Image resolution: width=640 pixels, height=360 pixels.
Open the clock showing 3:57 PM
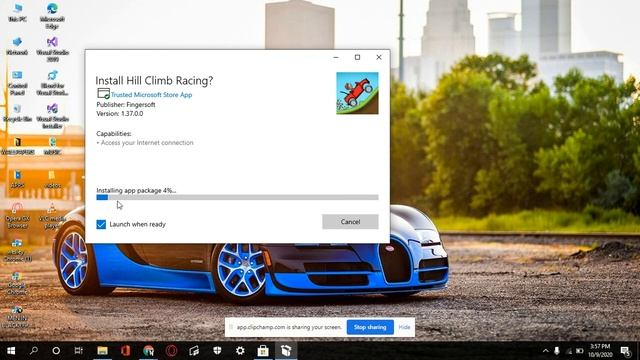click(600, 351)
